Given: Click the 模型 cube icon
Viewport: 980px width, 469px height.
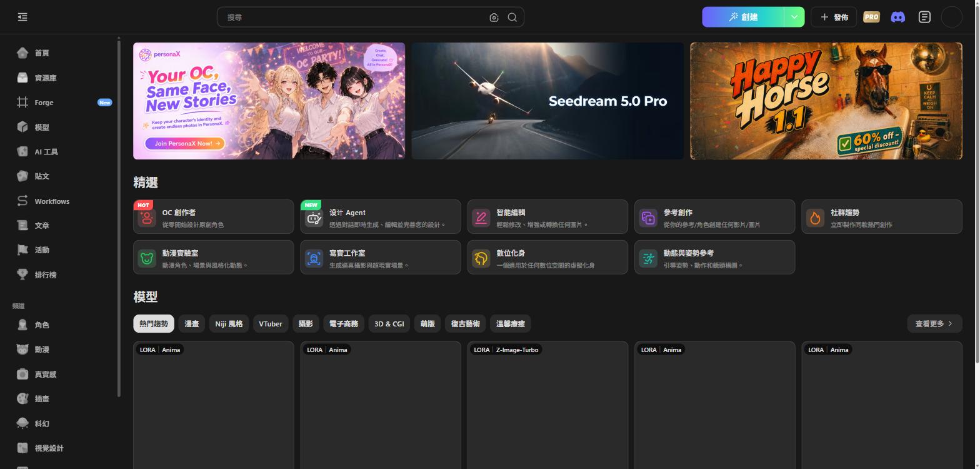Looking at the screenshot, I should pos(22,127).
